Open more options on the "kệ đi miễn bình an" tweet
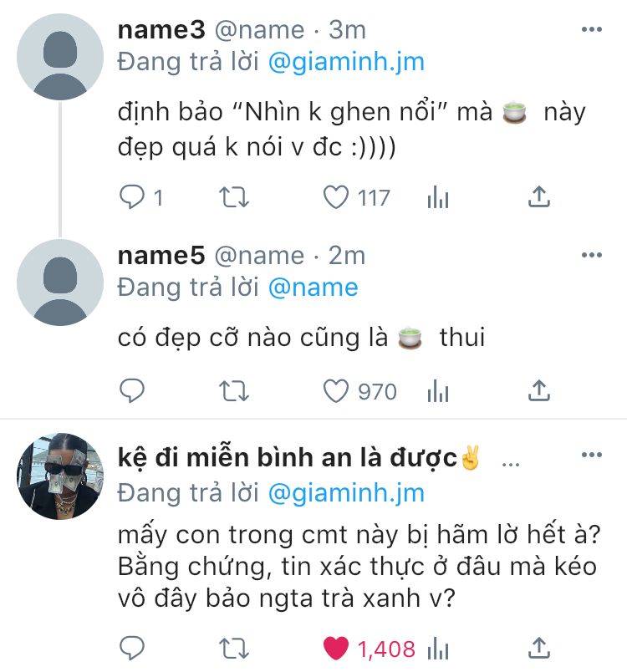627x672 pixels. [x=592, y=455]
